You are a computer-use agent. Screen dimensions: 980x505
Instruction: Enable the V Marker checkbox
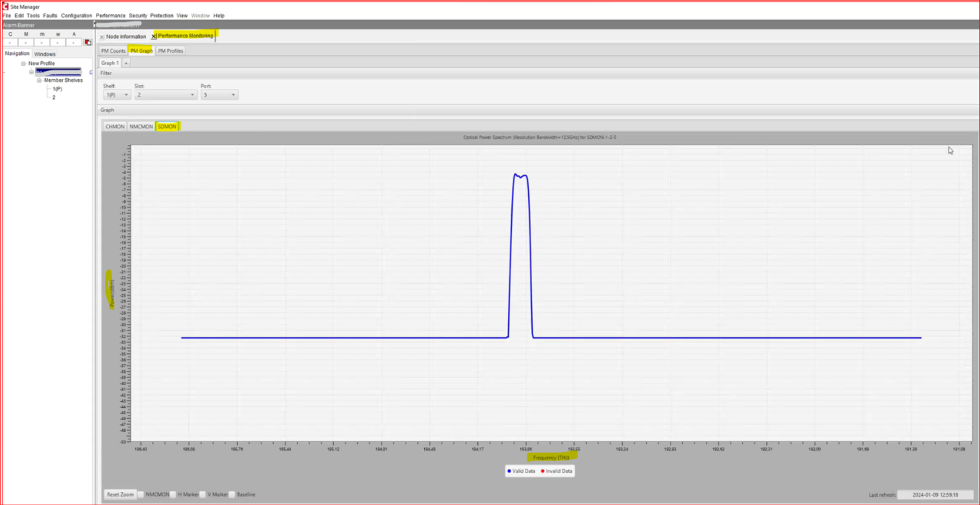point(202,494)
